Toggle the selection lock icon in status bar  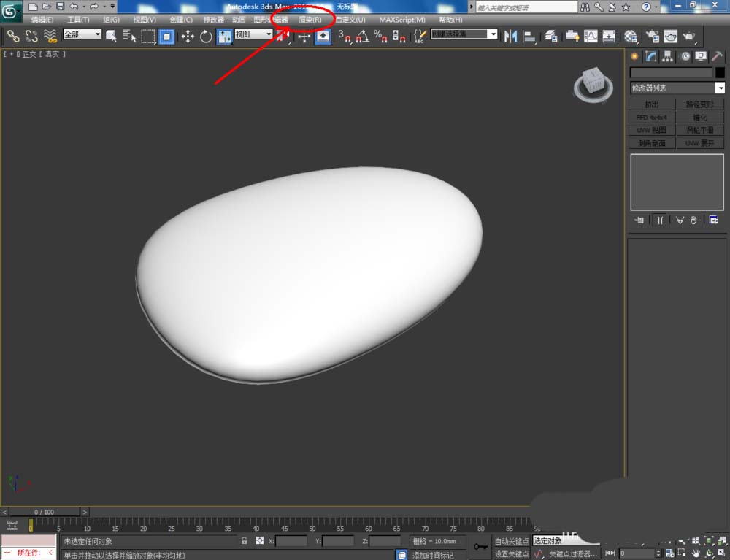click(245, 541)
